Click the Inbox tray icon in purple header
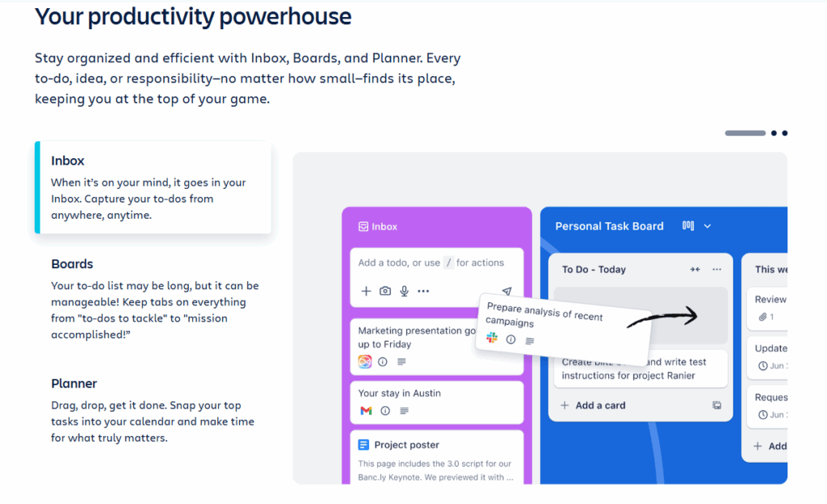The width and height of the screenshot is (827, 504). (x=363, y=227)
